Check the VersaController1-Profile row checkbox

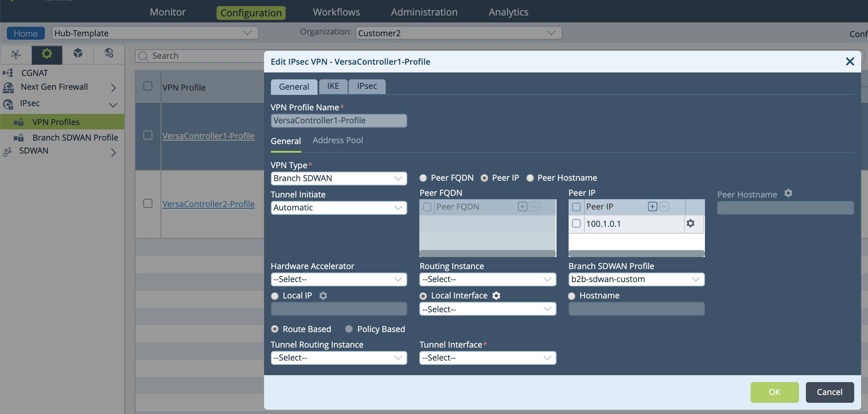(x=148, y=135)
